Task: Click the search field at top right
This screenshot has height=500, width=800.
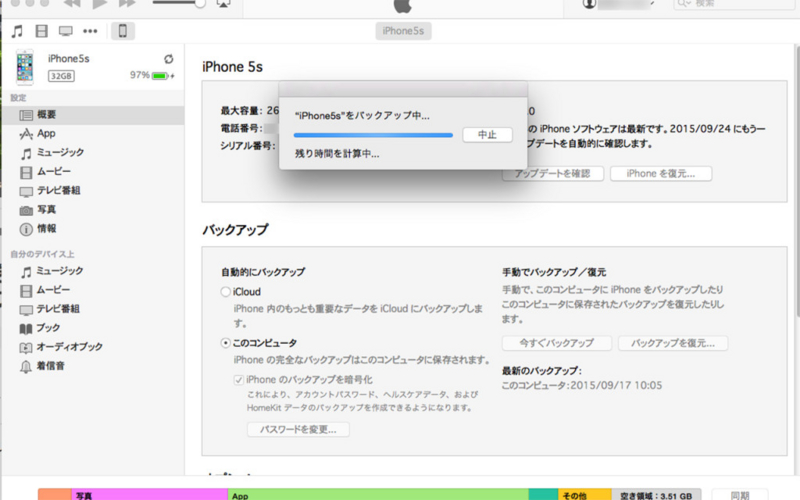Action: pyautogui.click(x=734, y=4)
